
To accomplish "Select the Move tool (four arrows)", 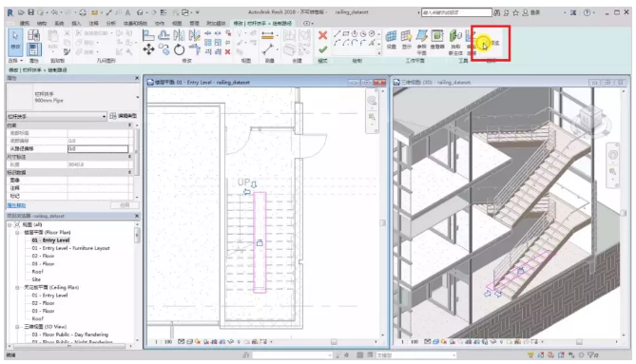I will (148, 49).
